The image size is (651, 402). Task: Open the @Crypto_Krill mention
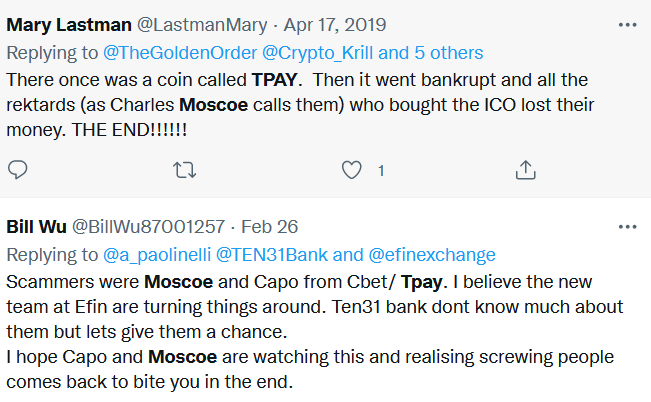pyautogui.click(x=317, y=53)
